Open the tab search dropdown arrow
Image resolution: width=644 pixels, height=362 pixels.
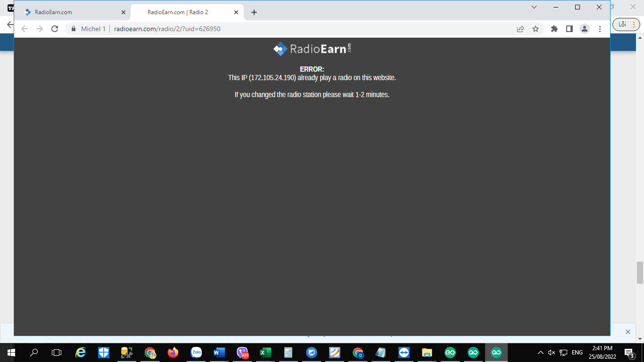click(x=534, y=7)
